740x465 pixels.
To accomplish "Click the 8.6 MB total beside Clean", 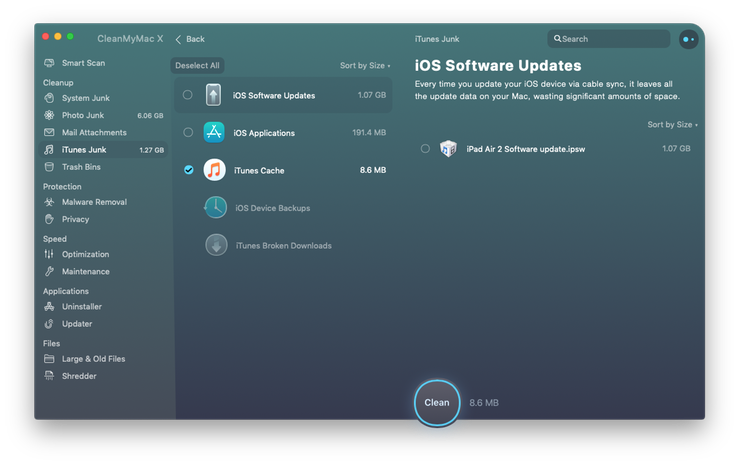I will (484, 403).
